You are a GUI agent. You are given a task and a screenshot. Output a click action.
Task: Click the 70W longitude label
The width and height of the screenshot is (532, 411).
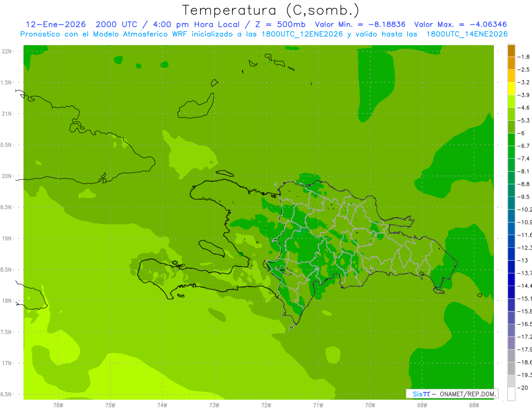(370, 405)
